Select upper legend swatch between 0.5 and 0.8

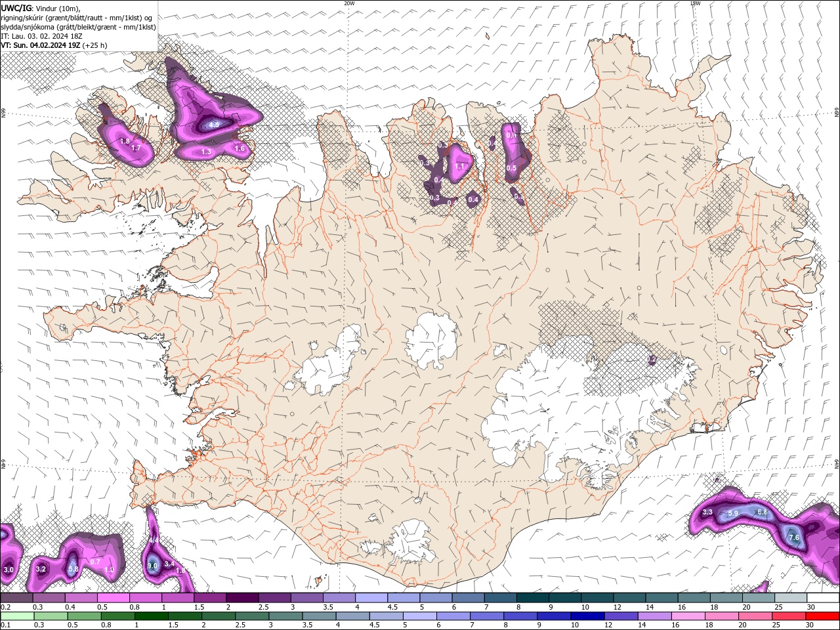(112, 598)
